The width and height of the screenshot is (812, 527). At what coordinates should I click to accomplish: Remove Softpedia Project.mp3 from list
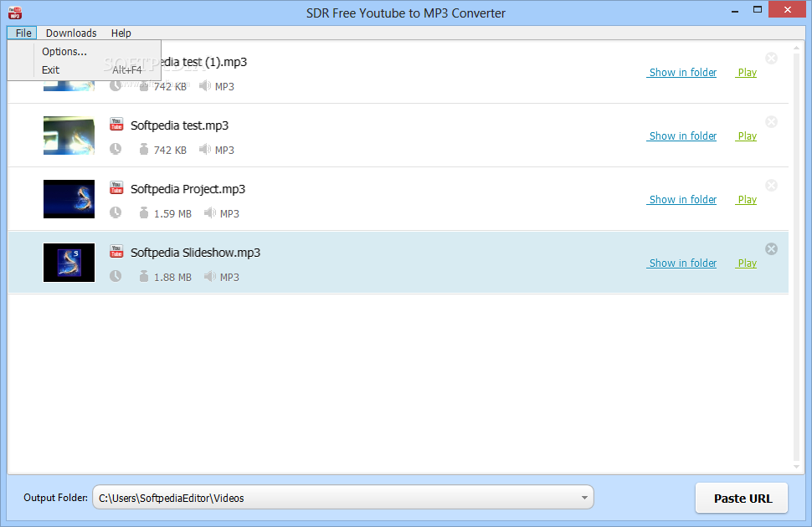pyautogui.click(x=771, y=186)
